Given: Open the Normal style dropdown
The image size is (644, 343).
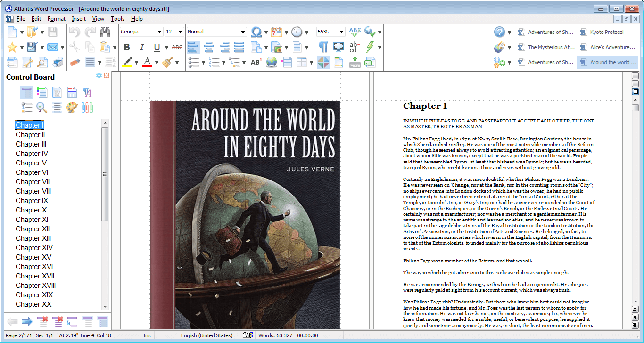Looking at the screenshot, I should click(x=243, y=32).
